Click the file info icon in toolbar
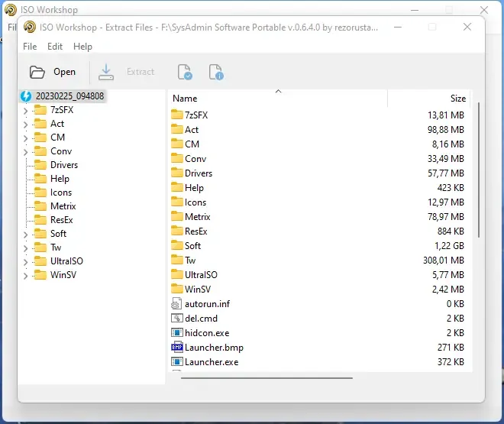The height and width of the screenshot is (424, 504). coord(216,72)
